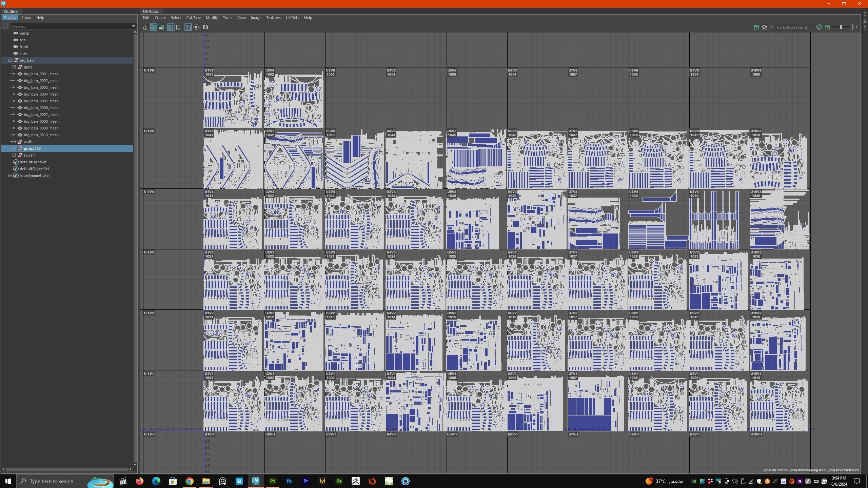Open the texture selection dropdown arrow
This screenshot has width=868, height=488.
point(771,27)
